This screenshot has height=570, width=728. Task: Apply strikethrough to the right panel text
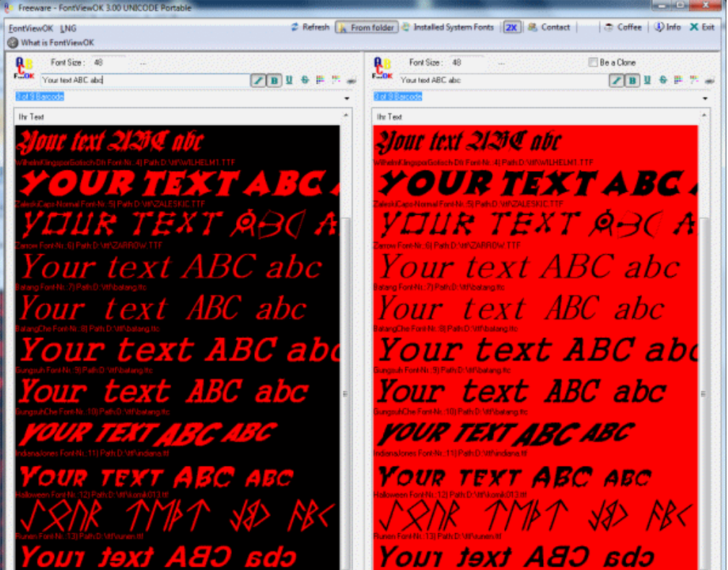[x=662, y=80]
